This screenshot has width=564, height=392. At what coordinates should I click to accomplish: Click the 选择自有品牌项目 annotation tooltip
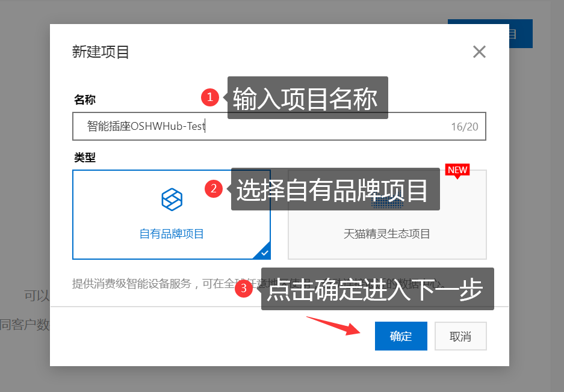335,189
